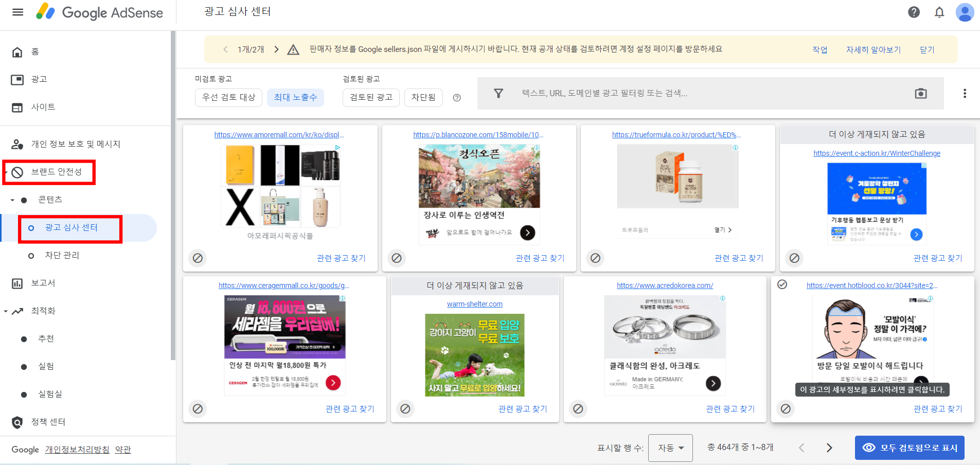
Task: Block the warm-shelter.com ad
Action: pos(405,408)
